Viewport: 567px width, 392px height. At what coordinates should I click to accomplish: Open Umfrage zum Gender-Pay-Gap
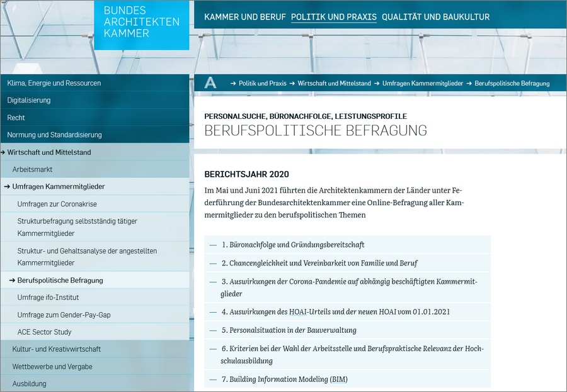[94, 315]
